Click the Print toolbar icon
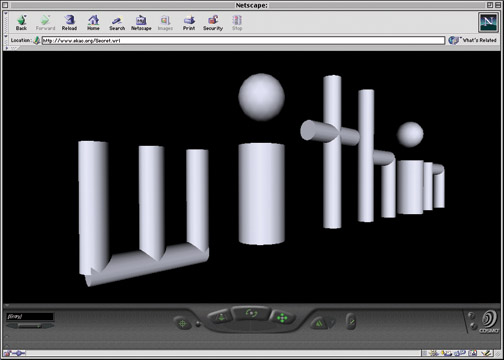This screenshot has height=360, width=504. click(x=189, y=23)
